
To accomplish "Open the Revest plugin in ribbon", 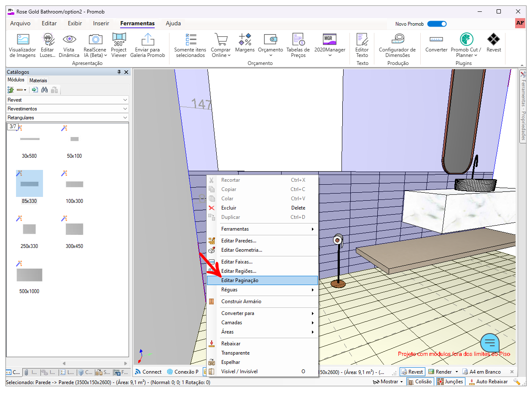I will tap(494, 43).
